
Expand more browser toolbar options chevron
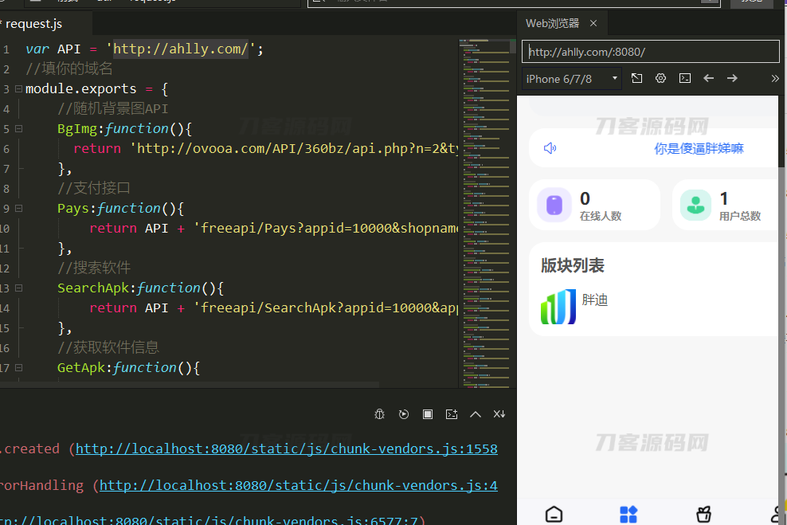pyautogui.click(x=775, y=78)
